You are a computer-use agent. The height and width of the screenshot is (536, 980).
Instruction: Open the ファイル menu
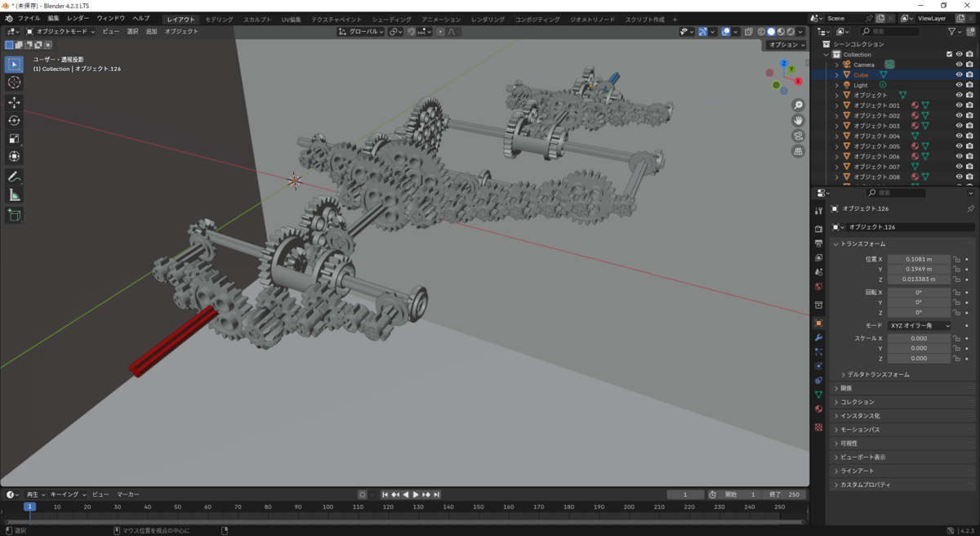[x=29, y=18]
